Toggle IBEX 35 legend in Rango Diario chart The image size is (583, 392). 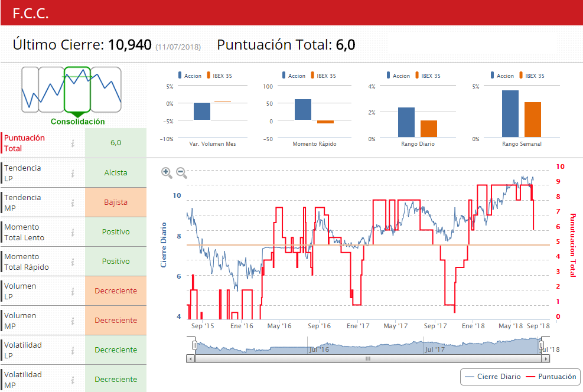tap(428, 76)
